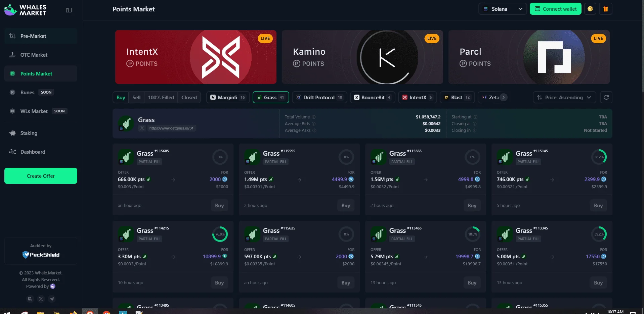Show Closing in info tooltip icon
Screen dimensions: 644x314
[x=475, y=130]
